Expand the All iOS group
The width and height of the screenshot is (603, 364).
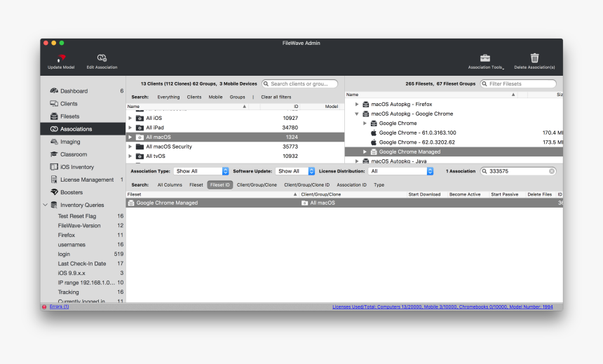coord(130,118)
